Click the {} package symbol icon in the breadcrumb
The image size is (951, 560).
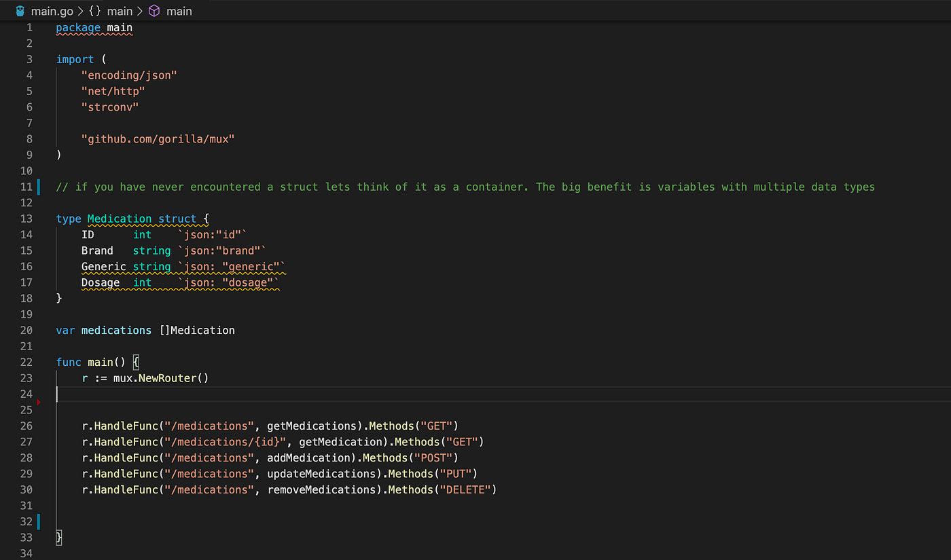[96, 11]
